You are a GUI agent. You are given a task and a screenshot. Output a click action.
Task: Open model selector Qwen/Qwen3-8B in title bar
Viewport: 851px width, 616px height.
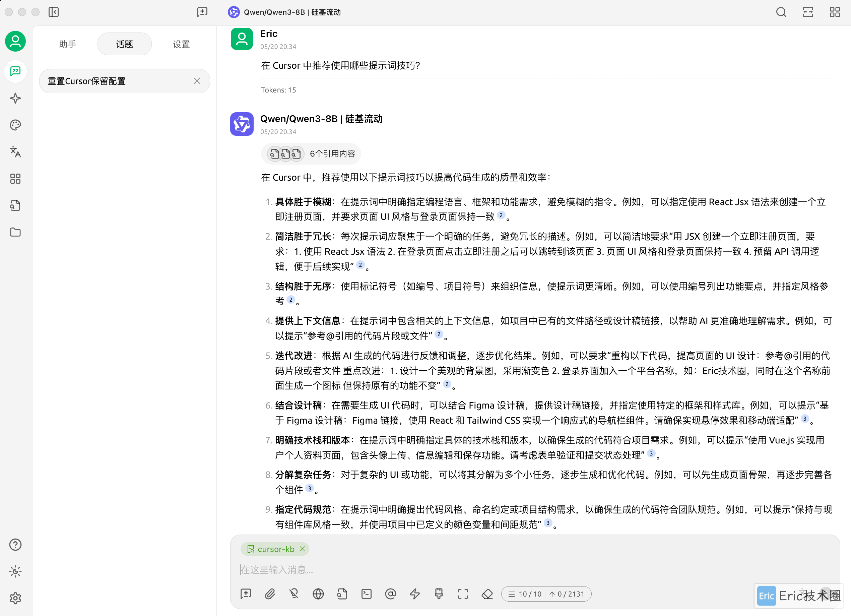click(x=284, y=12)
